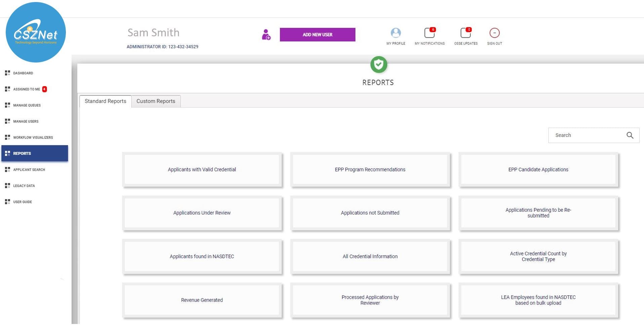Open LEA Employees found in NASDTEC report
Screen dimensions: 644x325
click(538, 300)
